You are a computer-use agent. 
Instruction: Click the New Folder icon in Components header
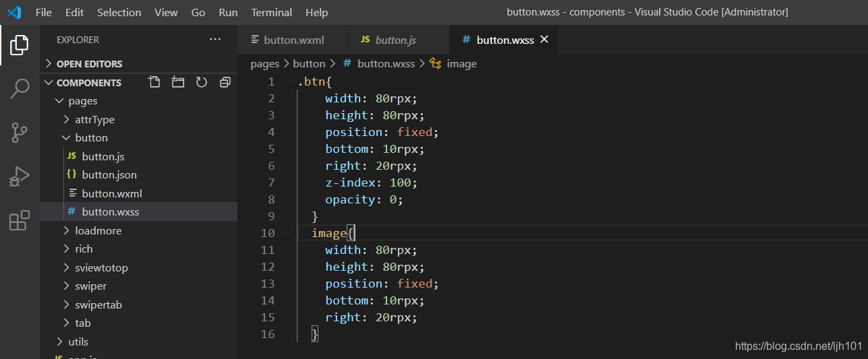[178, 82]
